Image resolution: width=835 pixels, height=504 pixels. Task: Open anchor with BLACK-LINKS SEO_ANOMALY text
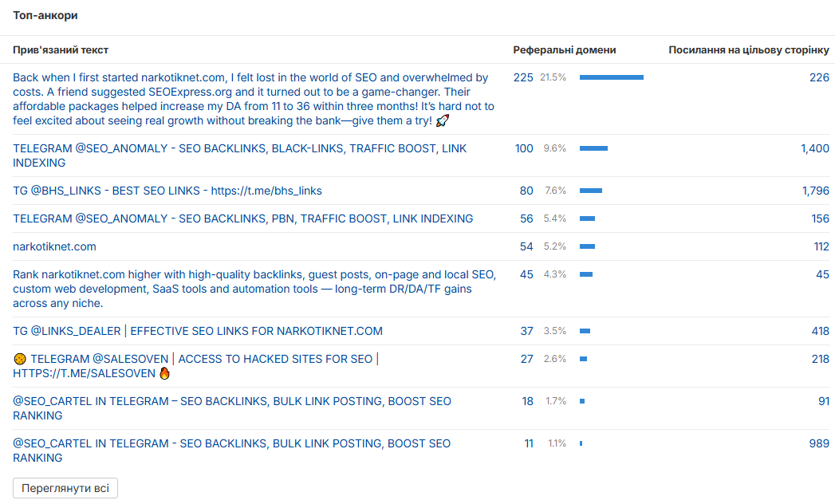pyautogui.click(x=239, y=156)
